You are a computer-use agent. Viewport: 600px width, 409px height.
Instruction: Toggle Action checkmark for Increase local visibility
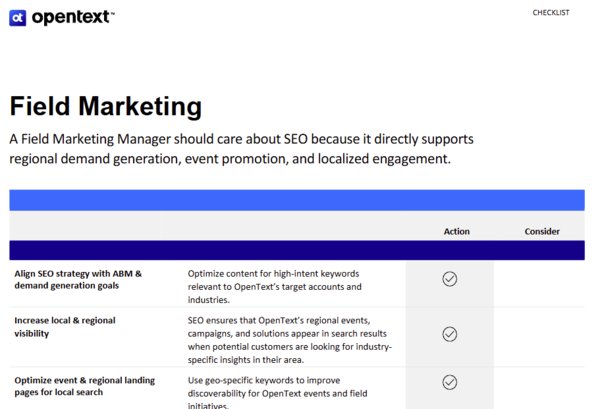450,334
